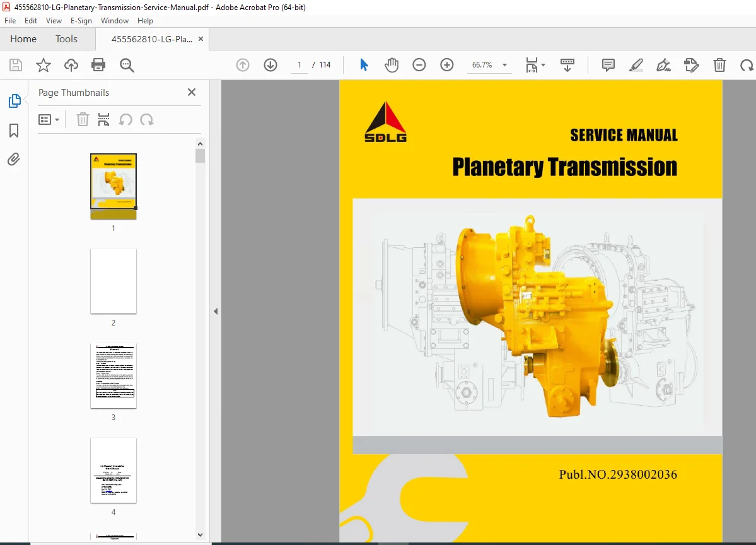Open the Sign document pen icon
The image size is (756, 545).
[663, 64]
